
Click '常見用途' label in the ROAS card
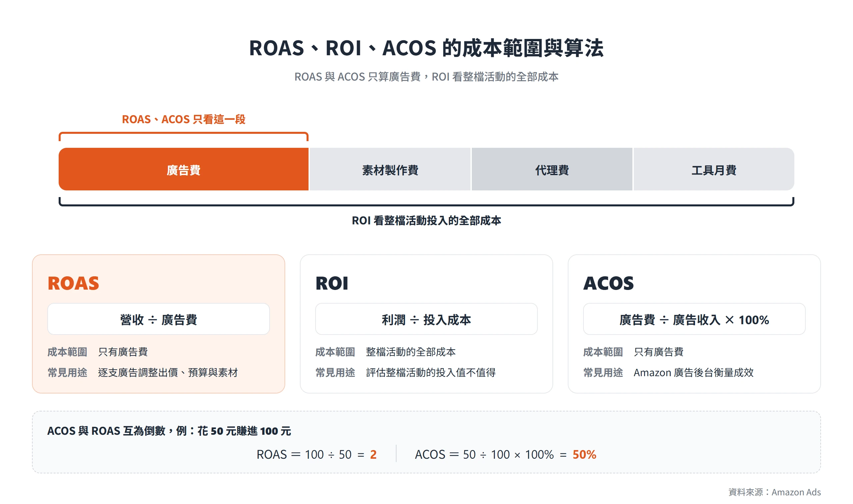pos(67,373)
